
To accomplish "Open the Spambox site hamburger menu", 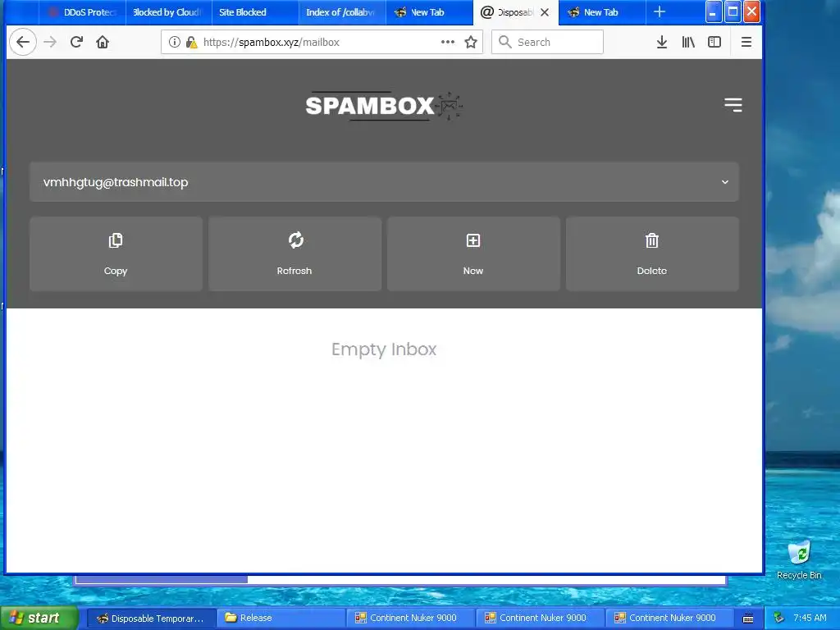I will click(733, 104).
